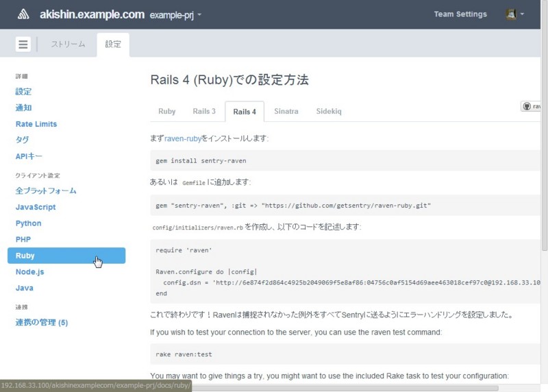Click the gem install sentry-raven code

pyautogui.click(x=201, y=161)
